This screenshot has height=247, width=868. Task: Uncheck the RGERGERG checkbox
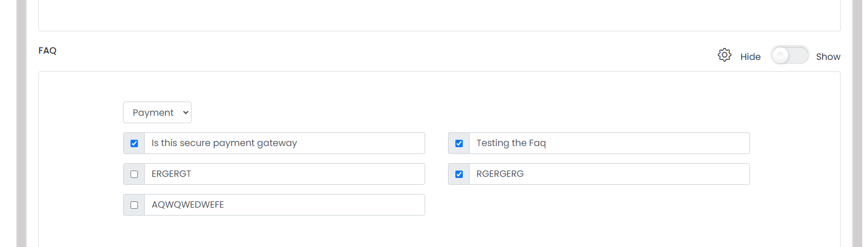click(x=459, y=174)
